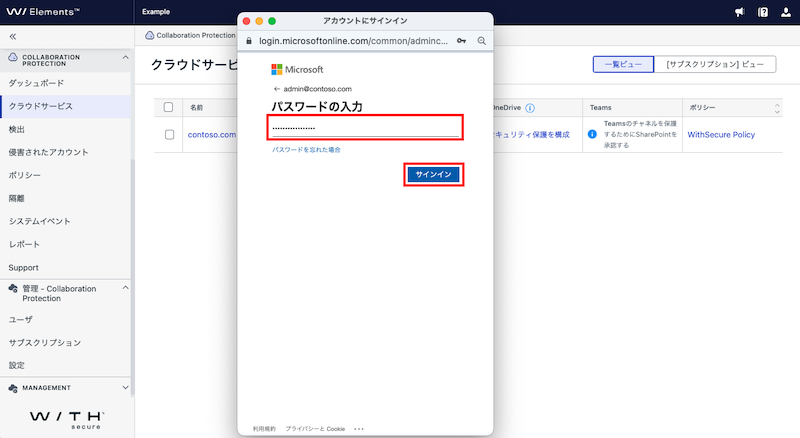Click the WithSecure Elements logo

pos(43,12)
